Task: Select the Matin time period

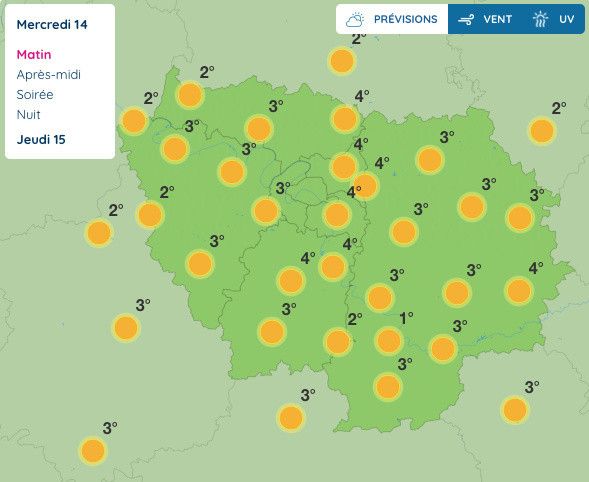Action: tap(34, 54)
